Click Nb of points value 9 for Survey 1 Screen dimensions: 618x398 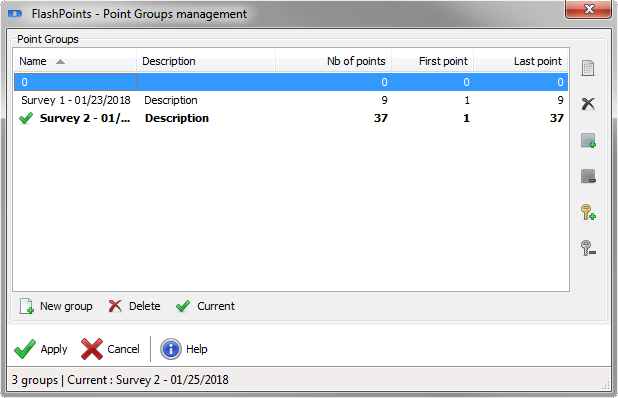coord(384,100)
